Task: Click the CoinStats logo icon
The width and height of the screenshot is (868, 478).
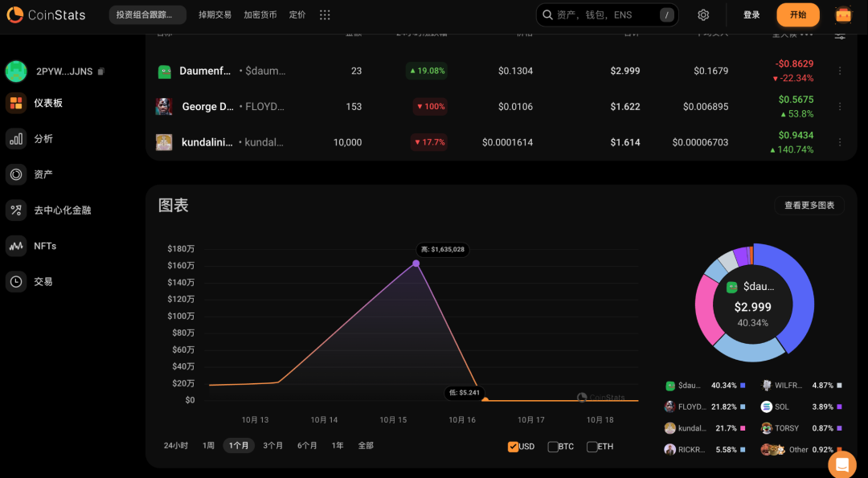Action: (x=15, y=14)
